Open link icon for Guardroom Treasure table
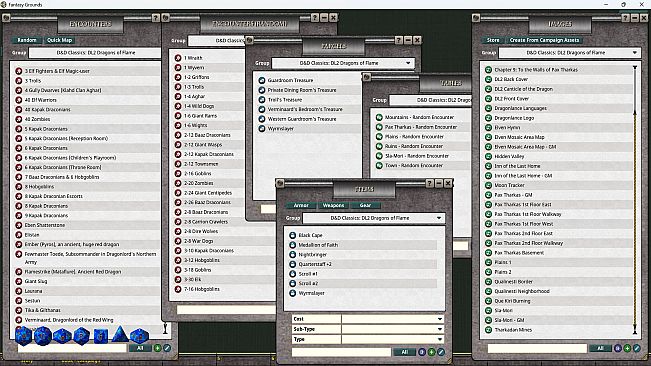The width and height of the screenshot is (651, 366). pos(262,80)
